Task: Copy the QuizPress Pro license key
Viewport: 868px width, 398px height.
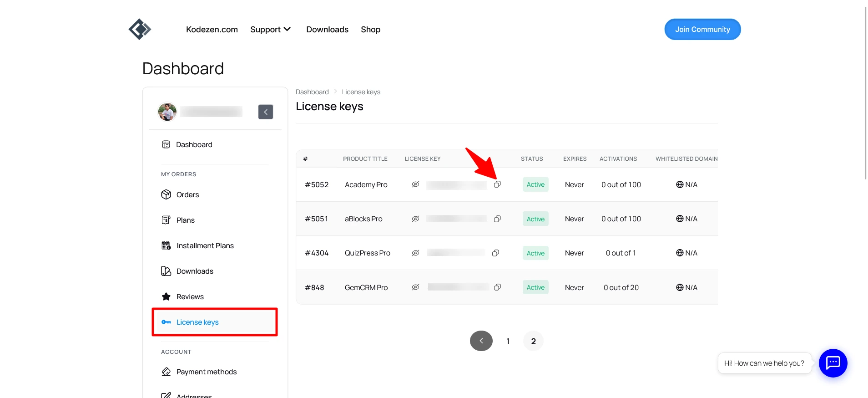Action: coord(495,253)
